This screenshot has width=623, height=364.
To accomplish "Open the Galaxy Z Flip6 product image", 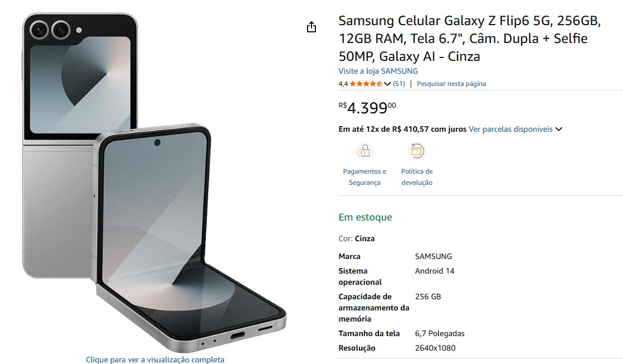I will 154,182.
